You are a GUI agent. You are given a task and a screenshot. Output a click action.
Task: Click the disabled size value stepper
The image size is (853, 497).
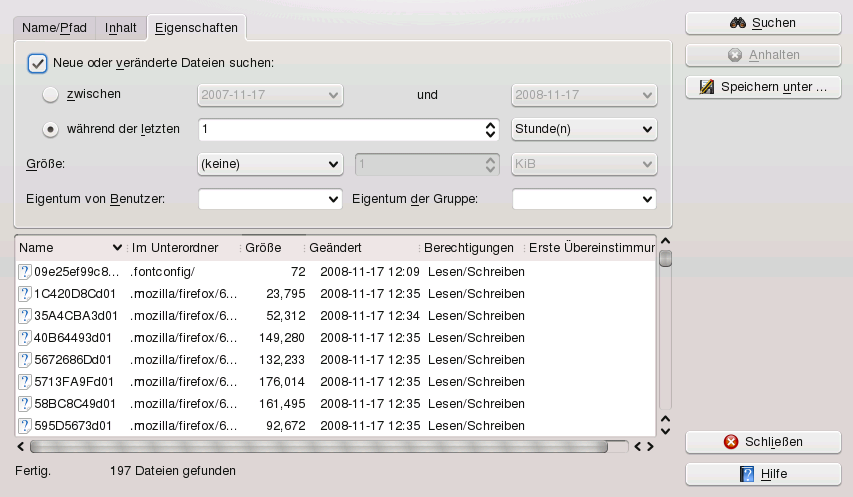pos(490,164)
